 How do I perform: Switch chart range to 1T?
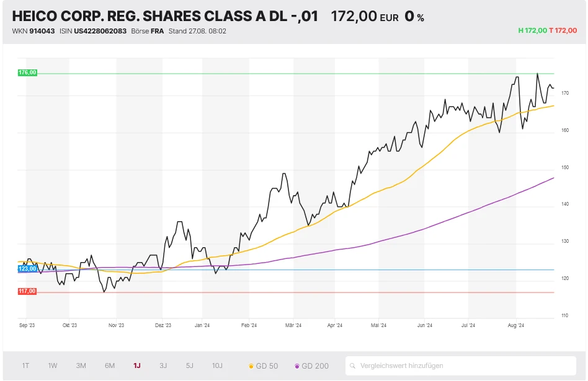pyautogui.click(x=25, y=366)
